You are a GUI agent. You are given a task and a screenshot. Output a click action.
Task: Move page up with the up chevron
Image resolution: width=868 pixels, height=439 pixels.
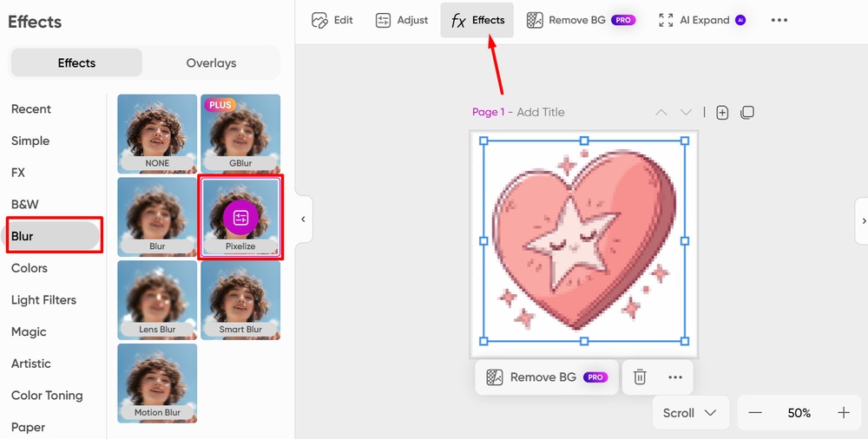coord(661,113)
